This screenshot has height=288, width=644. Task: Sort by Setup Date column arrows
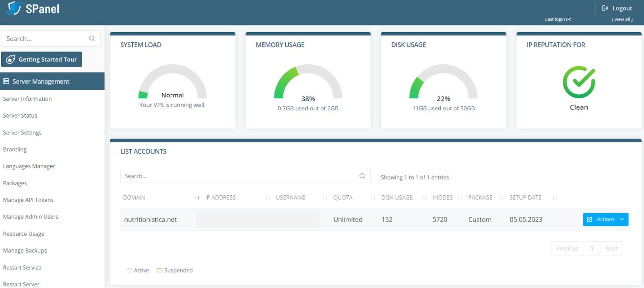(555, 198)
